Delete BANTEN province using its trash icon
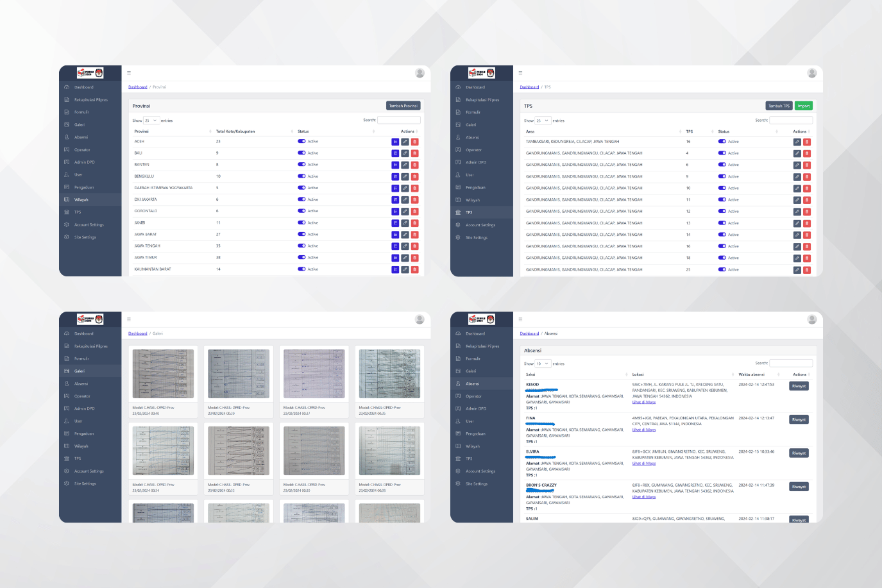The height and width of the screenshot is (588, 882). click(414, 165)
